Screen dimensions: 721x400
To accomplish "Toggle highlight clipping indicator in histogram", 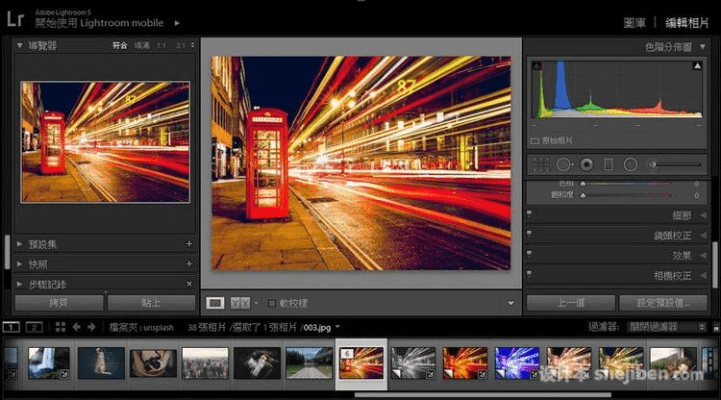I will coord(697,66).
